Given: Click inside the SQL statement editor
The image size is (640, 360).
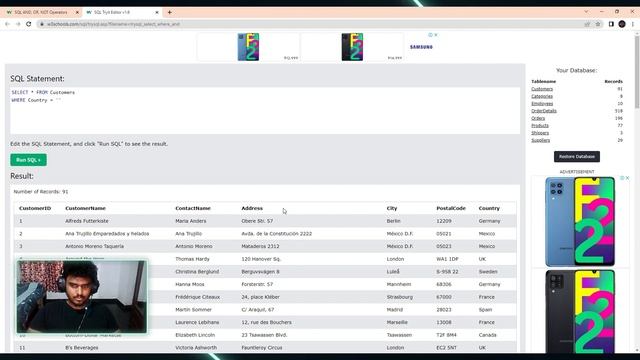Looking at the screenshot, I should coord(265,111).
